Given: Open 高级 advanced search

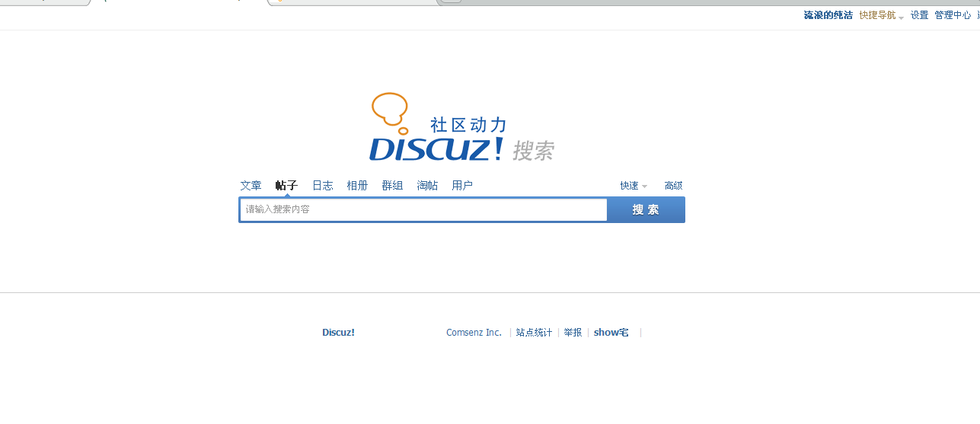Looking at the screenshot, I should coord(673,186).
